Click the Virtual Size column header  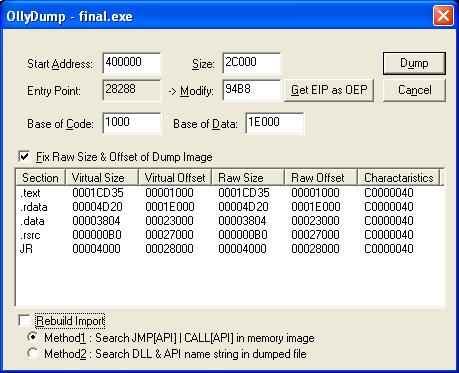(102, 178)
